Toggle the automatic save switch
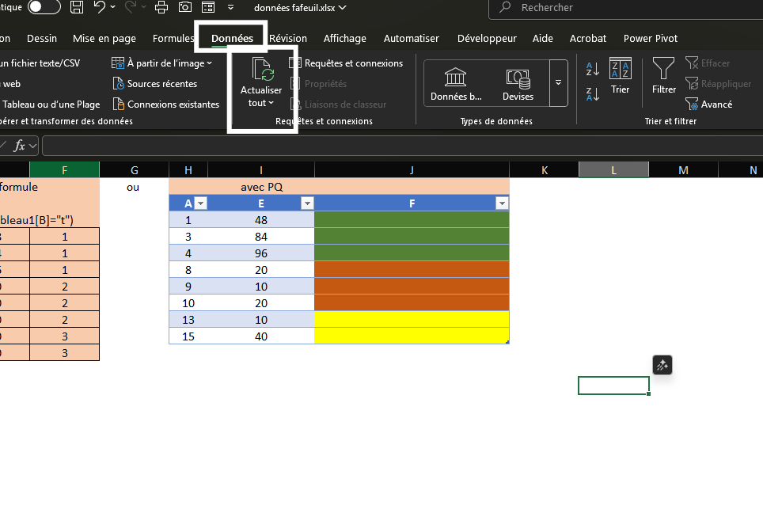The height and width of the screenshot is (532, 763). pyautogui.click(x=44, y=8)
